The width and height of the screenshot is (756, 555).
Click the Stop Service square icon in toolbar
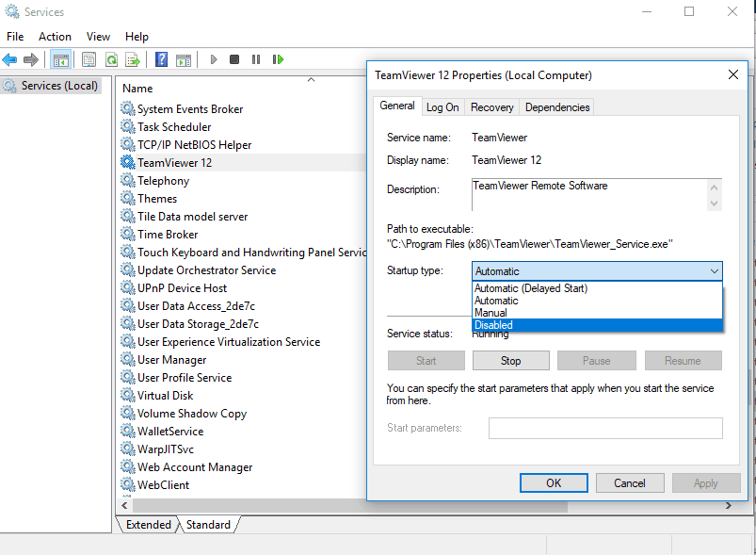(x=234, y=59)
